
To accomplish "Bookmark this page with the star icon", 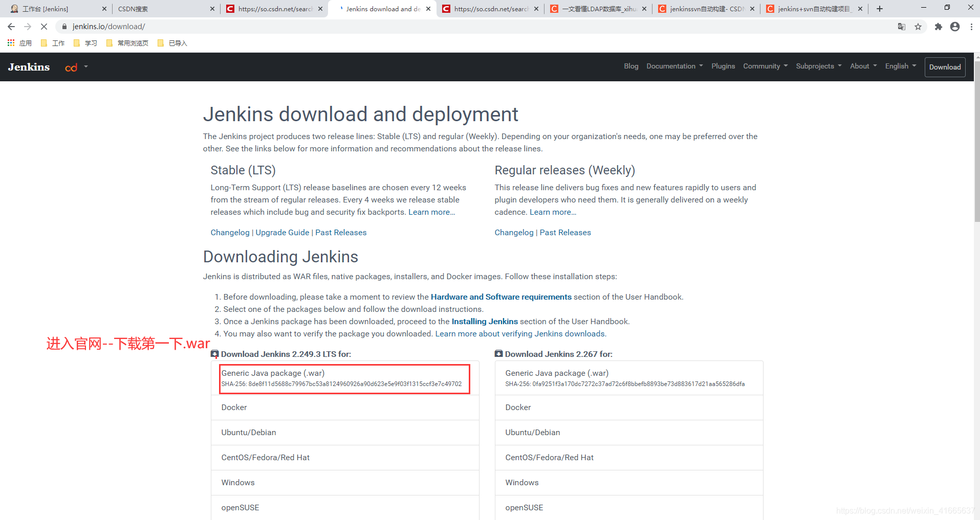I will click(x=918, y=27).
